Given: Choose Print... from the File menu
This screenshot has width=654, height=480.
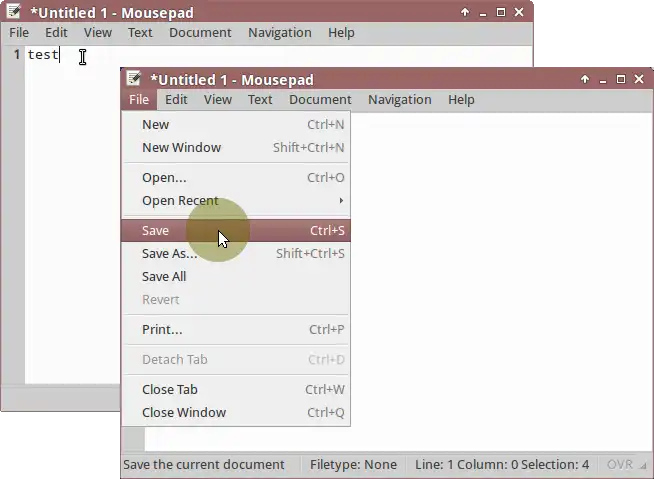Looking at the screenshot, I should 236,329.
